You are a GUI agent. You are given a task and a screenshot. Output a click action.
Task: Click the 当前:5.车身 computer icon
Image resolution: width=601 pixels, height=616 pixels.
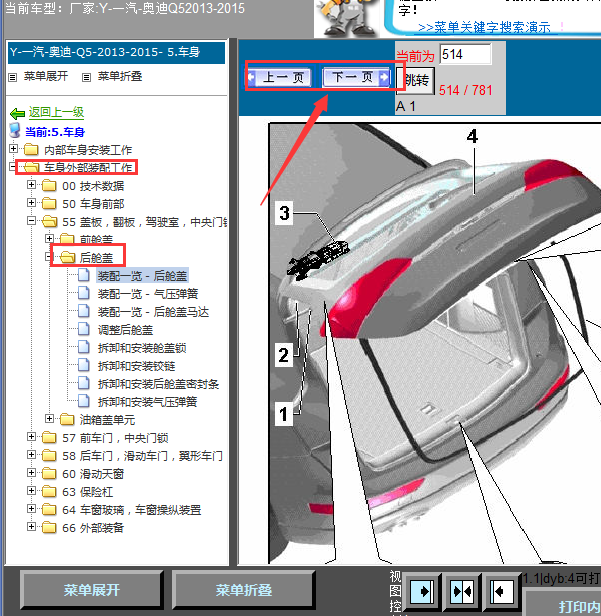click(x=15, y=131)
